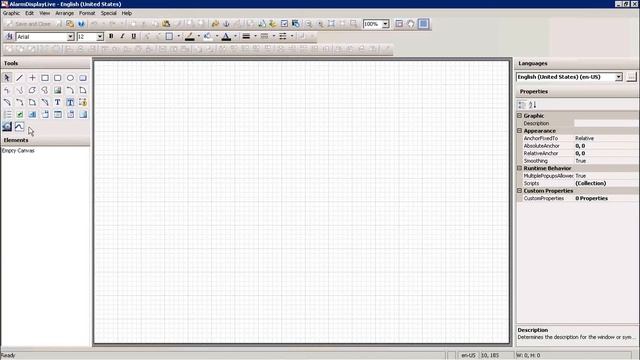Open the View menu
640x360 pixels.
coord(44,13)
